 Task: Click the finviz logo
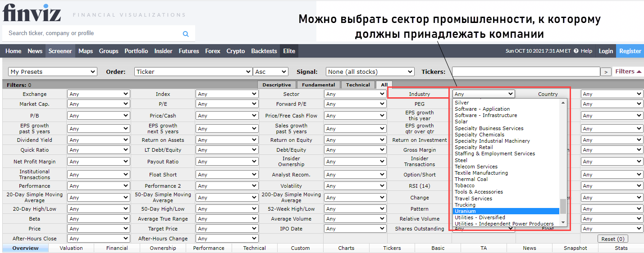[32, 13]
